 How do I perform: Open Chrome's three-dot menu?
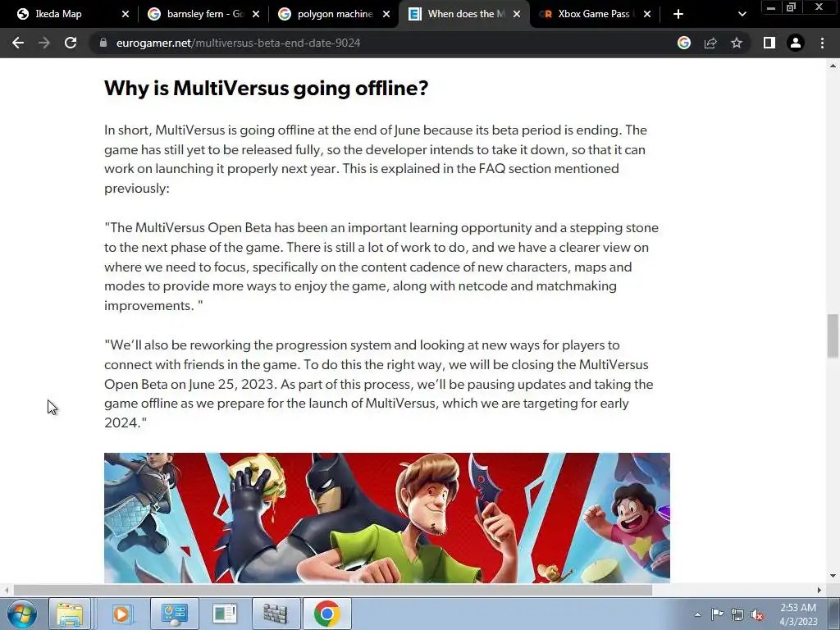click(x=822, y=43)
